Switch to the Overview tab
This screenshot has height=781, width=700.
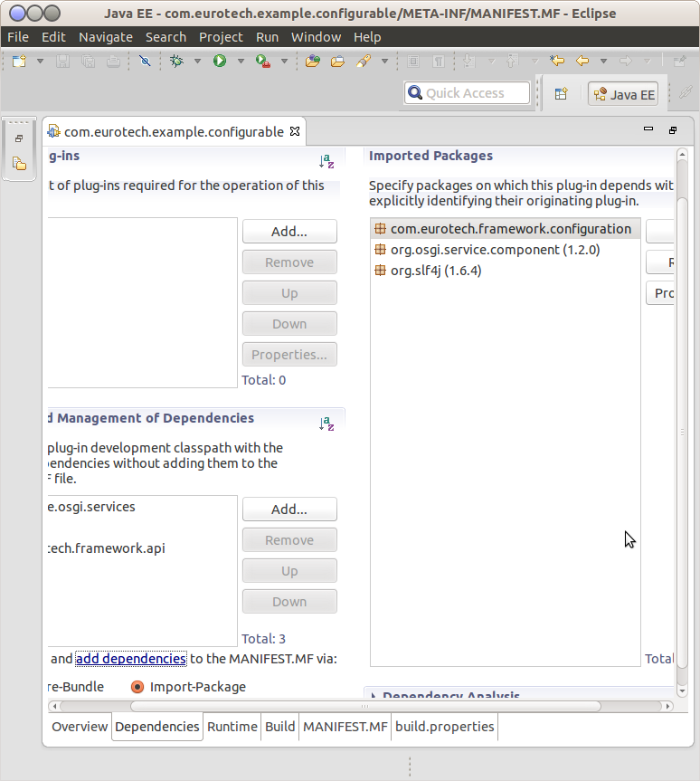pos(80,727)
